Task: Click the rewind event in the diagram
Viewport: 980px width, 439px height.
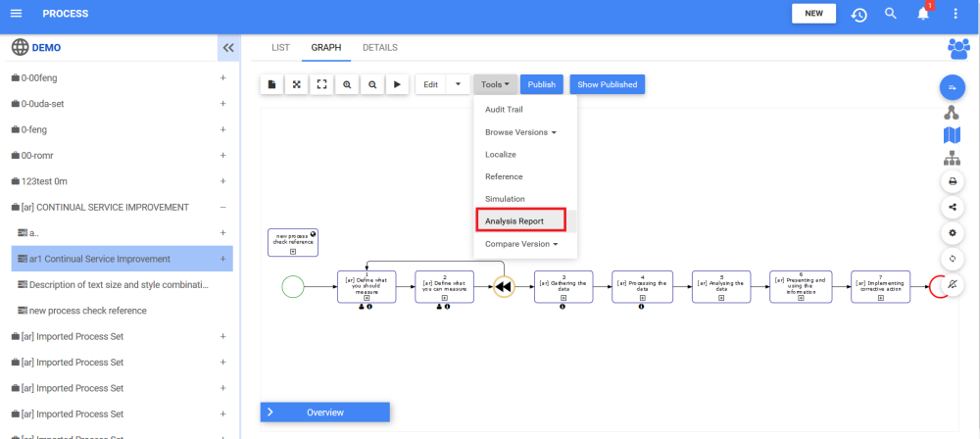Action: click(504, 287)
